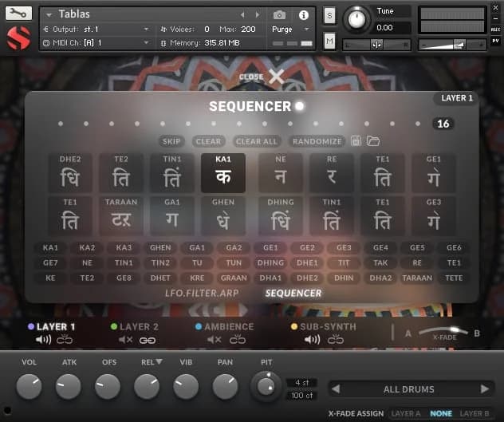Click the link icon under Layer 1
The width and height of the screenshot is (504, 422).
click(x=65, y=340)
